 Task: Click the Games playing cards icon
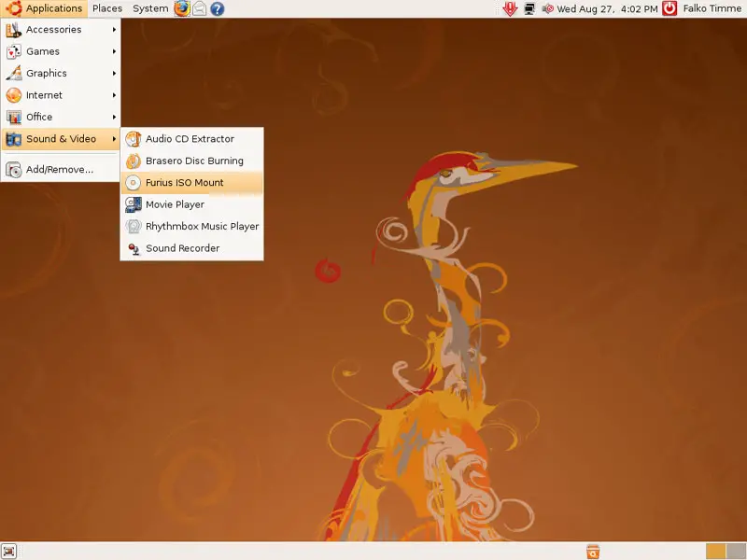click(x=14, y=51)
